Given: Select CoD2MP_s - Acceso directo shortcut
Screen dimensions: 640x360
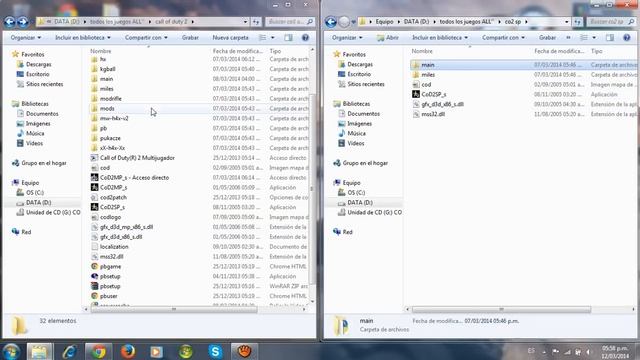Looking at the screenshot, I should [x=134, y=178].
